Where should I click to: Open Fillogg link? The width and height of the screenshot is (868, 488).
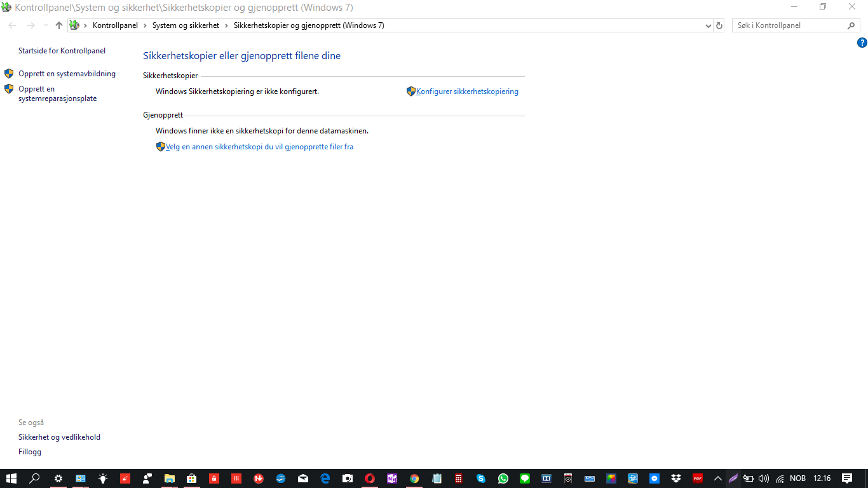[30, 452]
